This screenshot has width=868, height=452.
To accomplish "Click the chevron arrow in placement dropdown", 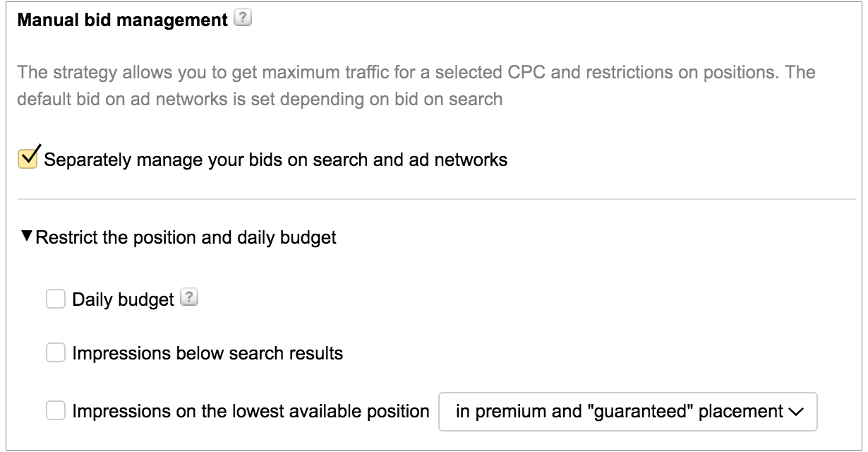I will [x=797, y=412].
